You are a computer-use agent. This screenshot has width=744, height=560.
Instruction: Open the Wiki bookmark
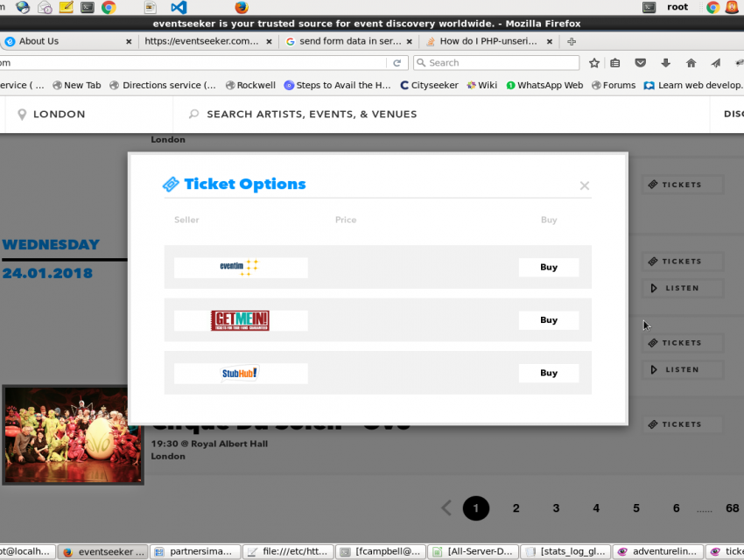(482, 86)
